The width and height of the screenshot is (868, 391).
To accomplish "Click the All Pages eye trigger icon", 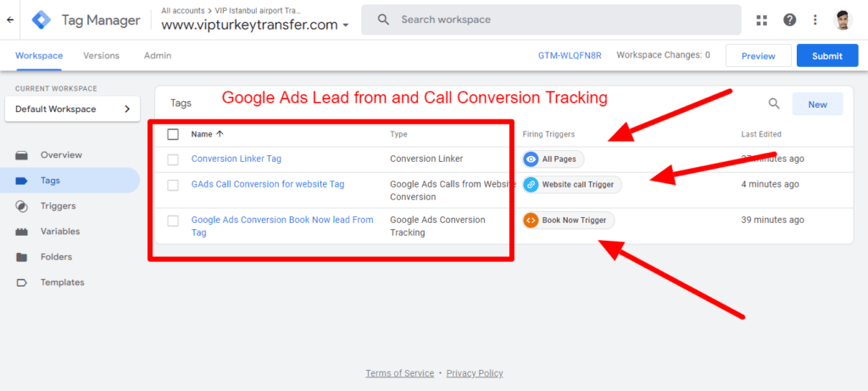I will (x=531, y=159).
